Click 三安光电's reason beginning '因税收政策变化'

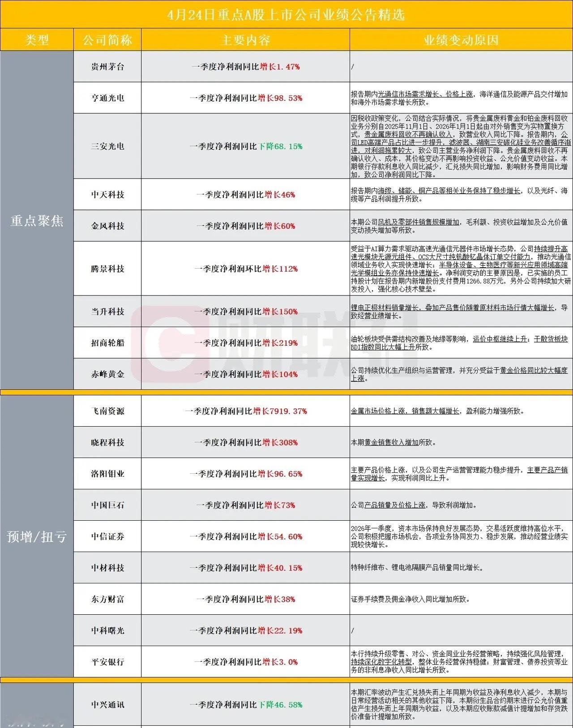[x=461, y=146]
